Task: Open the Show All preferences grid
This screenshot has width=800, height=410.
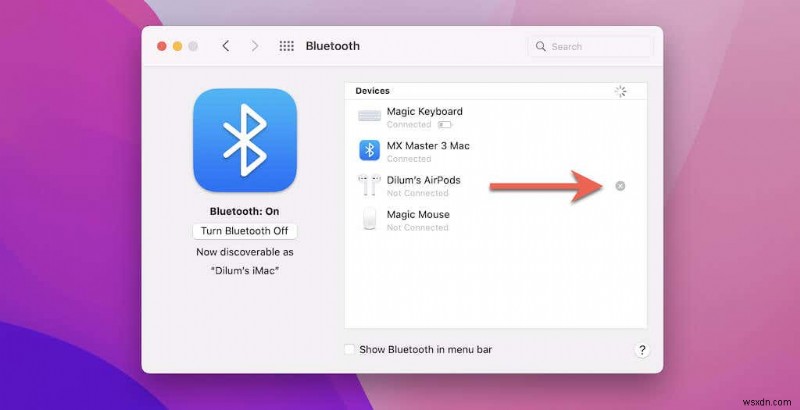Action: [287, 46]
